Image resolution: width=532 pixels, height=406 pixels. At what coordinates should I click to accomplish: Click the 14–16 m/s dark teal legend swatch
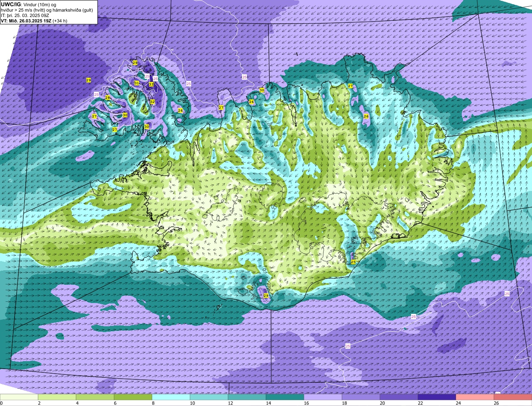286,397
